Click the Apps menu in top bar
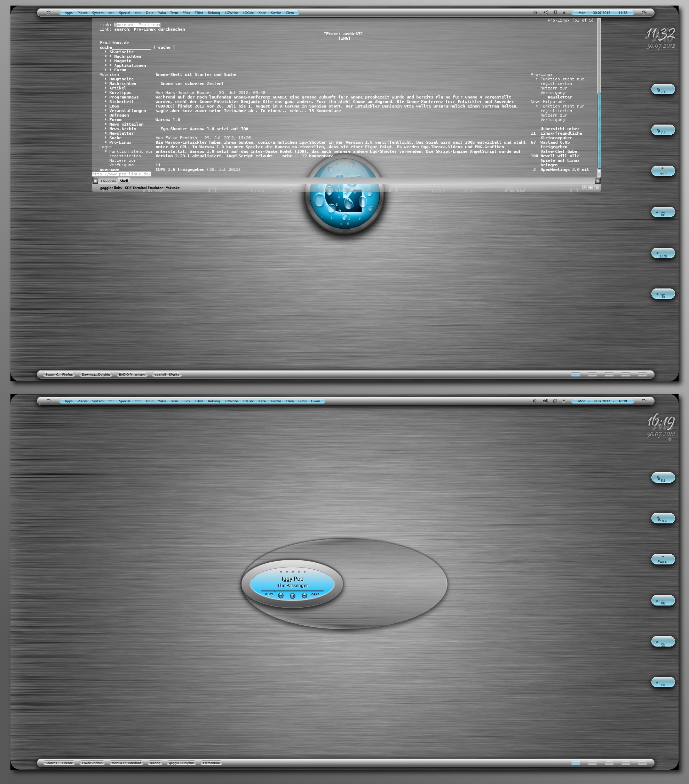Image resolution: width=689 pixels, height=784 pixels. [x=68, y=12]
